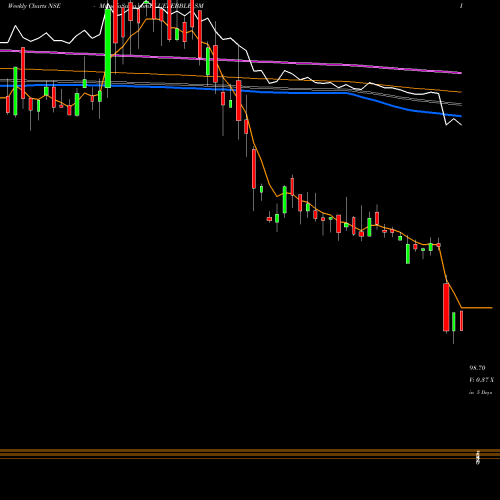
Task: Click the tall green weekly candle
Action: coord(108,48)
